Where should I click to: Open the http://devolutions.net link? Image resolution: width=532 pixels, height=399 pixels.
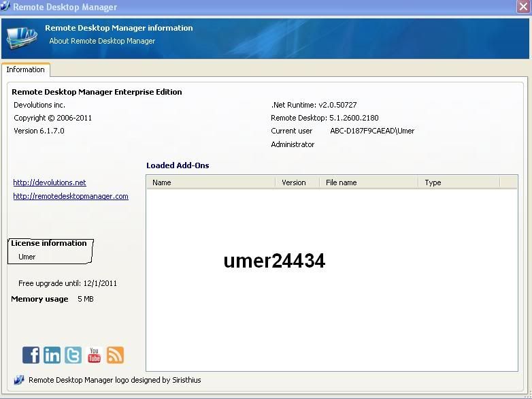pyautogui.click(x=50, y=182)
